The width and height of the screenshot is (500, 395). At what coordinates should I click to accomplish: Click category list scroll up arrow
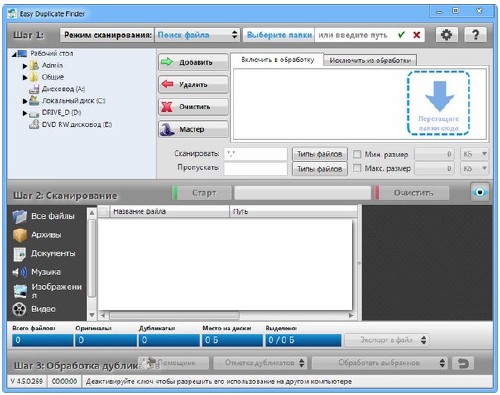coord(92,212)
